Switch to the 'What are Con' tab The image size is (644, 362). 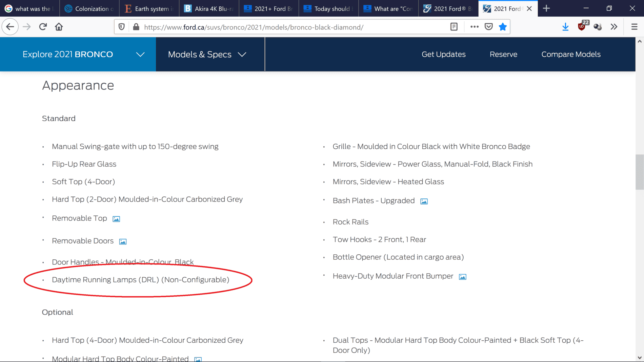(x=388, y=8)
